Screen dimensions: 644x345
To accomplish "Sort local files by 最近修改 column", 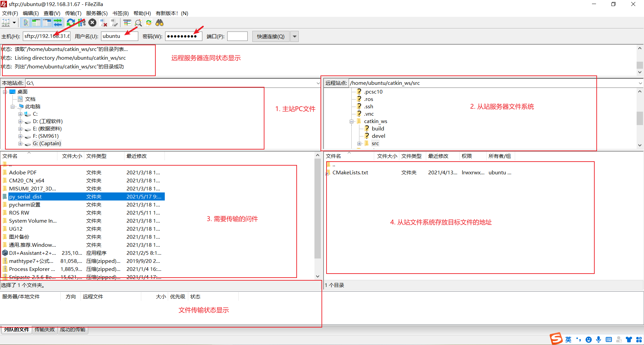I will tap(144, 156).
